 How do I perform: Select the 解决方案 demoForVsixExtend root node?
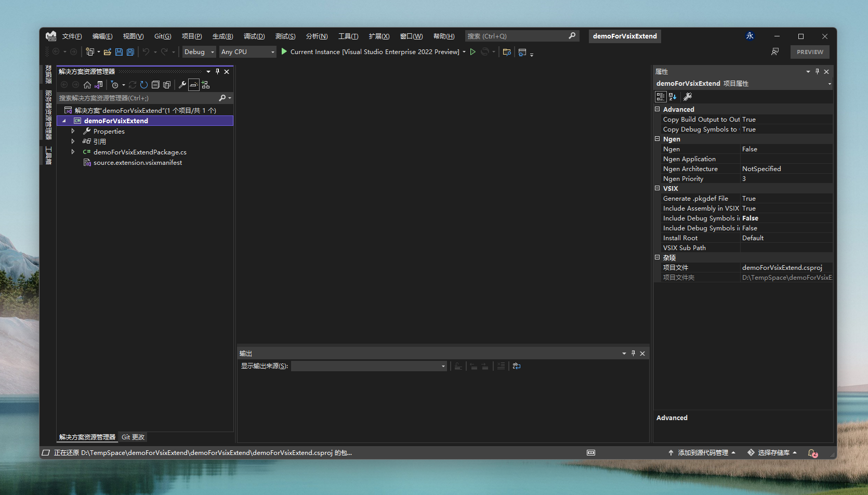click(145, 110)
